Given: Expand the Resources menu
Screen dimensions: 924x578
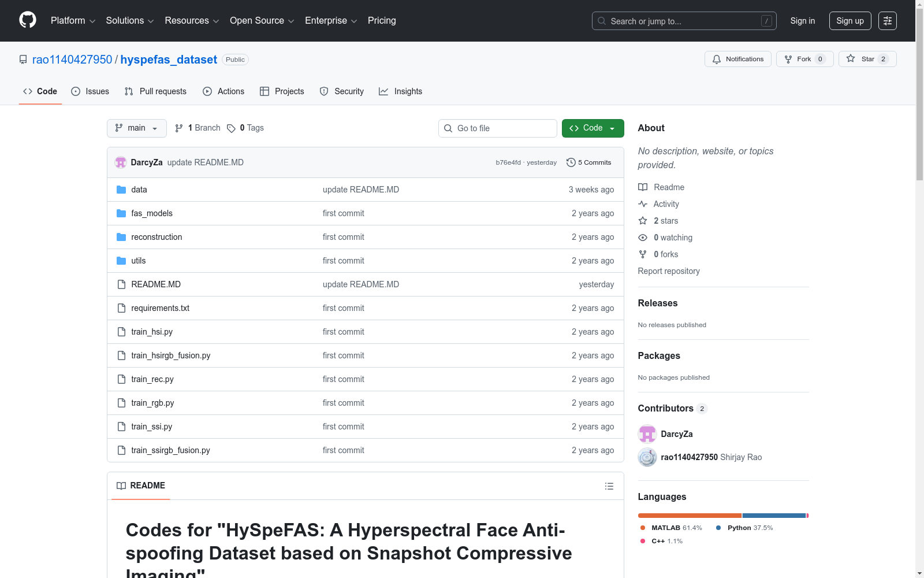Looking at the screenshot, I should 192,21.
